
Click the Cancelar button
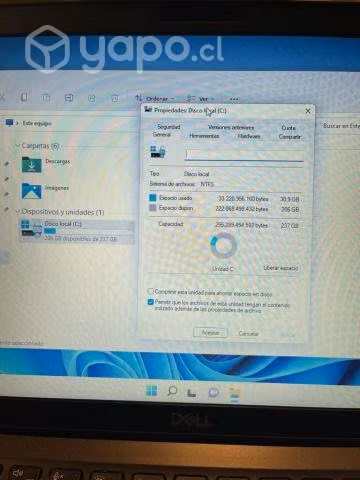pyautogui.click(x=248, y=333)
